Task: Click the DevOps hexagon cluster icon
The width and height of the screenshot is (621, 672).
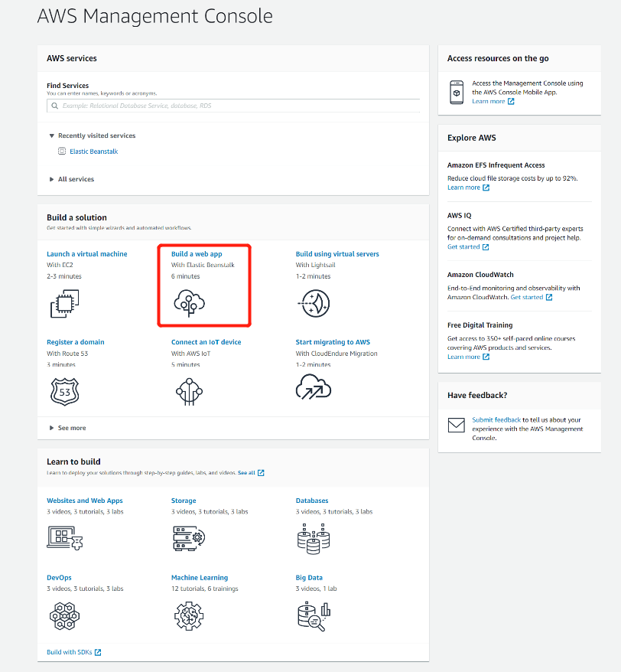Action: pos(65,616)
